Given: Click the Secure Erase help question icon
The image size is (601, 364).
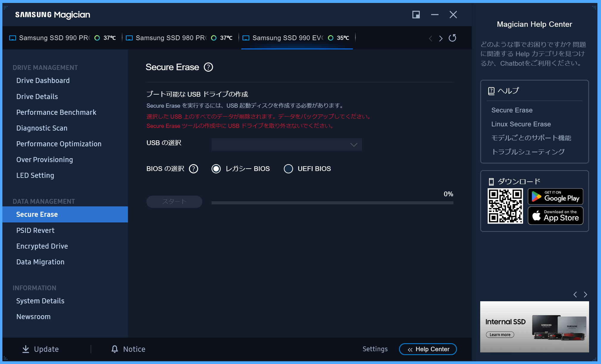Looking at the screenshot, I should pyautogui.click(x=208, y=67).
